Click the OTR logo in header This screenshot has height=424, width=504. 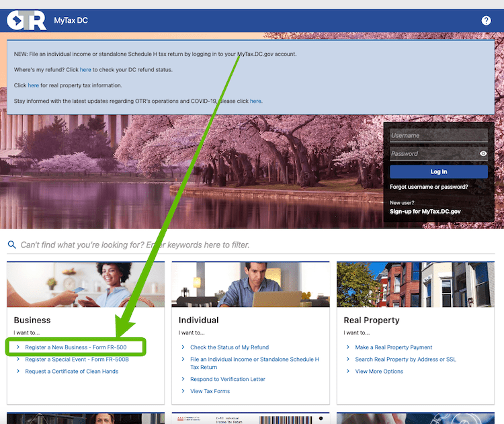coord(26,21)
